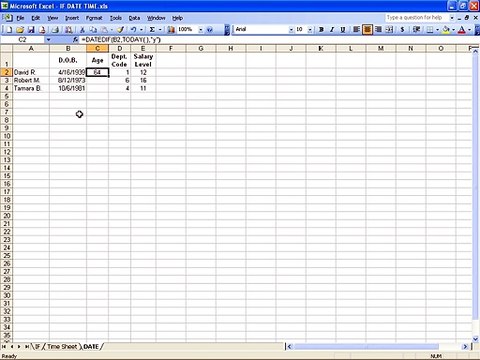Viewport: 480px width, 360px height.
Task: Click the fx Insert Function button
Action: tap(75, 40)
